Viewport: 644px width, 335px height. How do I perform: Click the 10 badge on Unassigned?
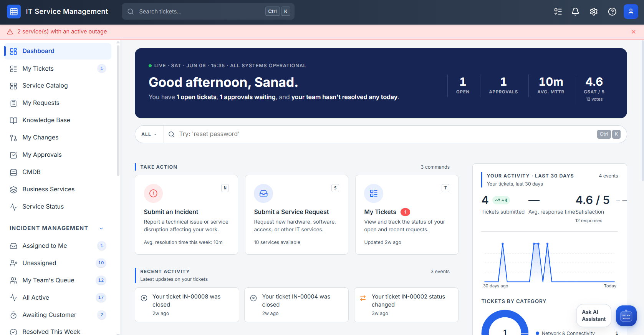[x=101, y=263]
